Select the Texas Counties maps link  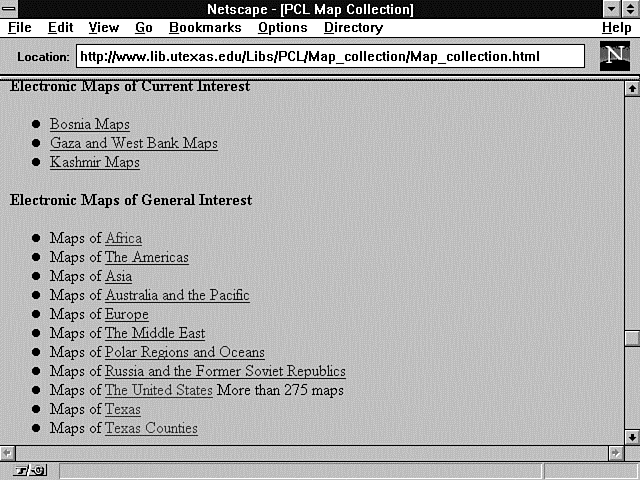pos(151,429)
